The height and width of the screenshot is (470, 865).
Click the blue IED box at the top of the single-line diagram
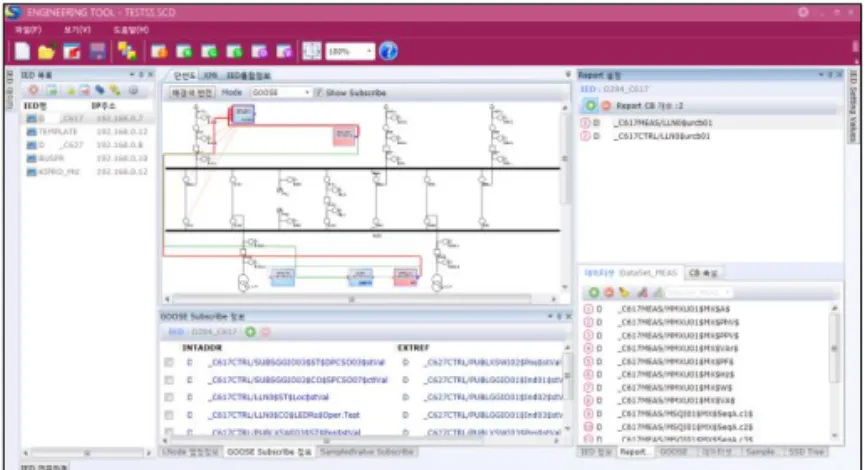click(x=243, y=114)
